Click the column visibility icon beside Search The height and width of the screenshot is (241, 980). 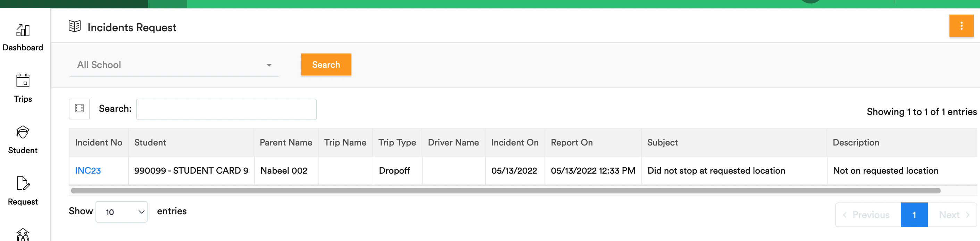tap(79, 109)
